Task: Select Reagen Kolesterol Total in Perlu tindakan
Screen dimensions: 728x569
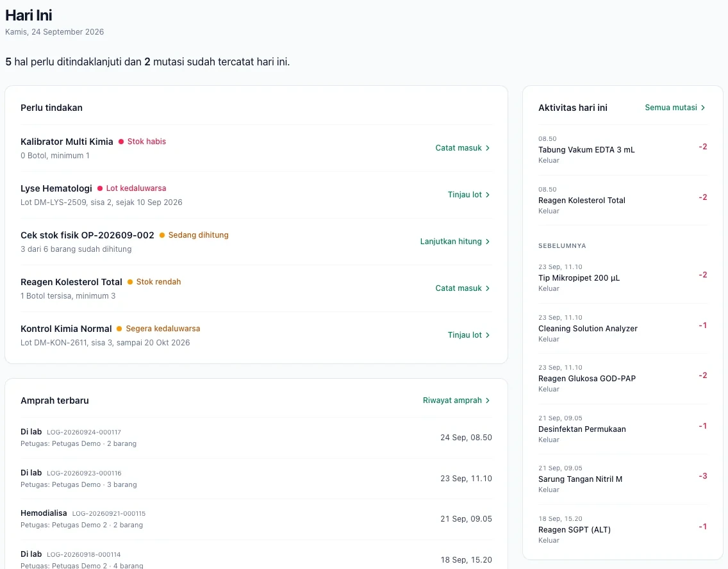Action: pyautogui.click(x=72, y=282)
